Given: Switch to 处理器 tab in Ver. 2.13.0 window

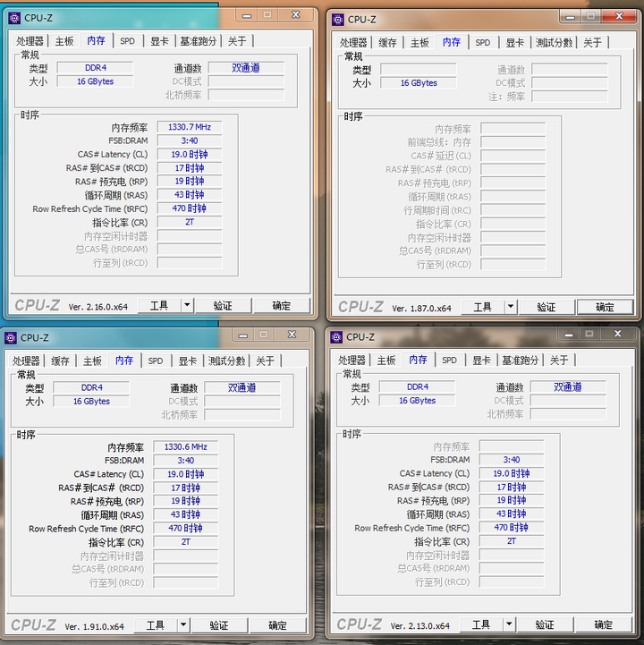Looking at the screenshot, I should 352,361.
